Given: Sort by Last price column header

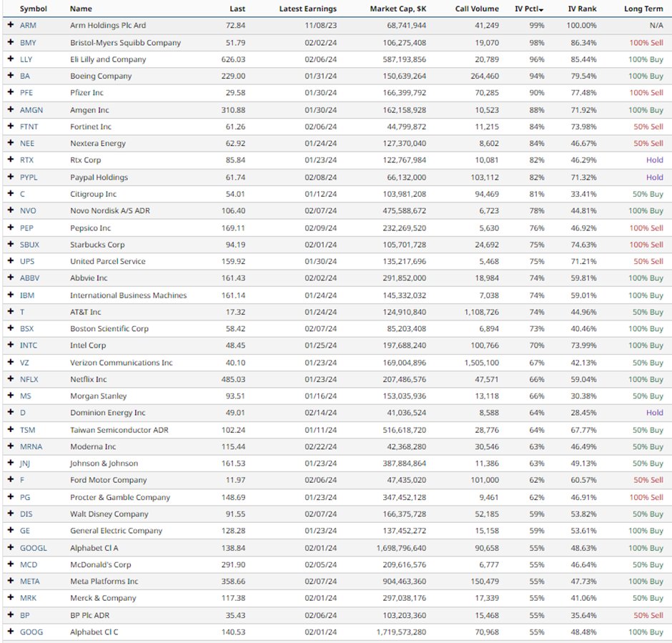Looking at the screenshot, I should click(237, 9).
